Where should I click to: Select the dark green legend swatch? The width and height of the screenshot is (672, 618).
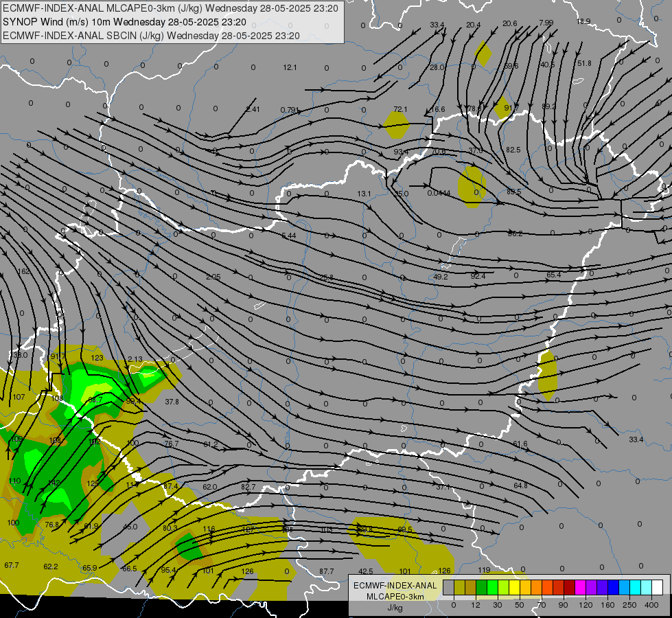482,587
